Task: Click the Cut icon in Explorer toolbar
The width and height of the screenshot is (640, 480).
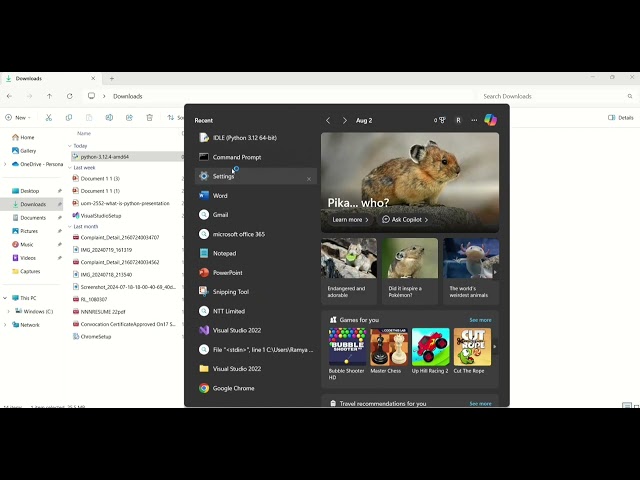Action: point(49,118)
